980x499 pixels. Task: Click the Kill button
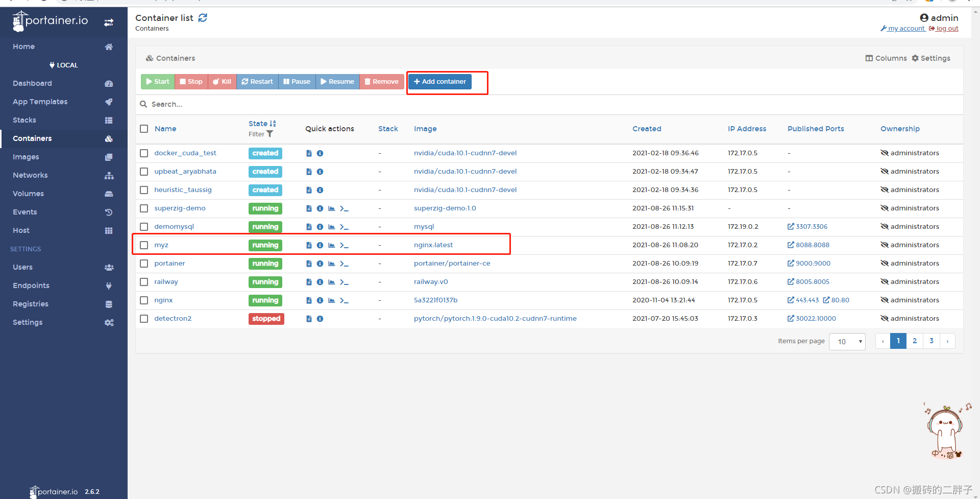click(x=222, y=82)
